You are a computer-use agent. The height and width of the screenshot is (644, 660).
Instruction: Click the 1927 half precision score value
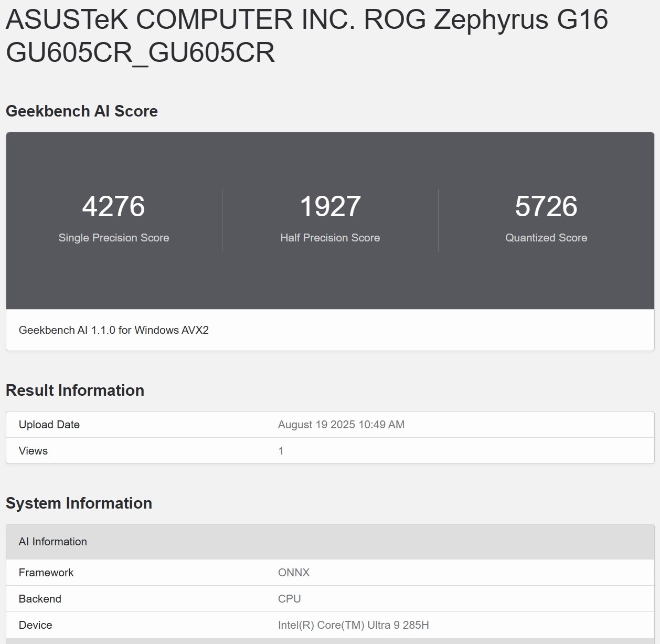tap(330, 206)
